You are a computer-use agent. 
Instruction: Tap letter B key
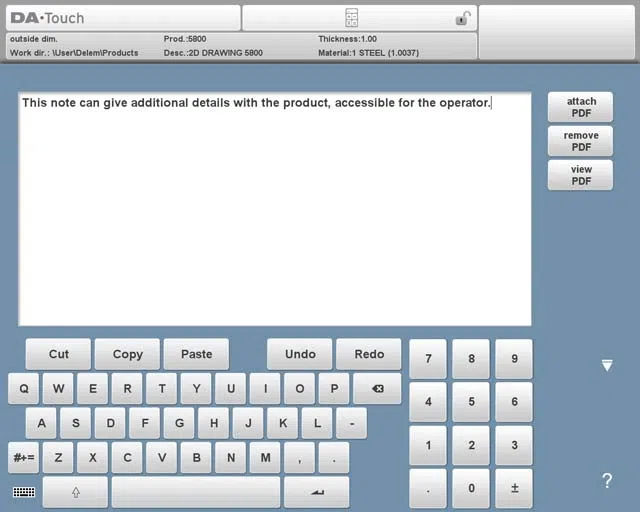click(x=196, y=457)
